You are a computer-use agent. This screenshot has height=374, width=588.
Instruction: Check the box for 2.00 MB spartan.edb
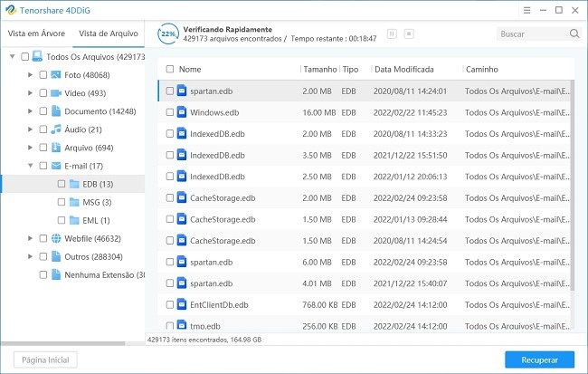tap(170, 91)
